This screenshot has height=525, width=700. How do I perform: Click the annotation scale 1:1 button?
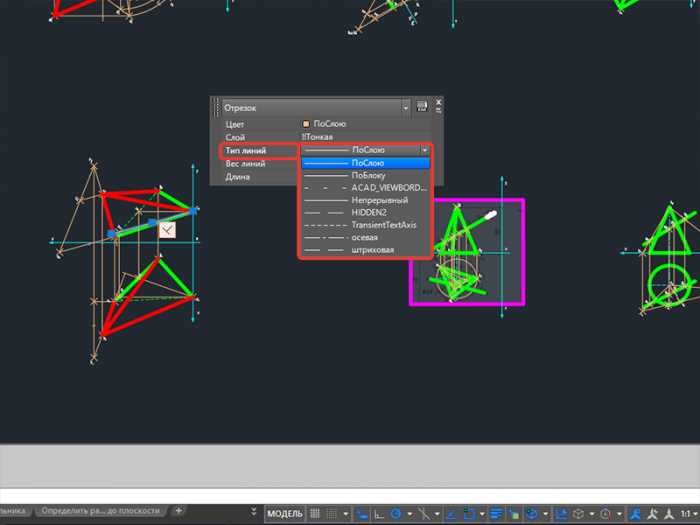pos(684,513)
